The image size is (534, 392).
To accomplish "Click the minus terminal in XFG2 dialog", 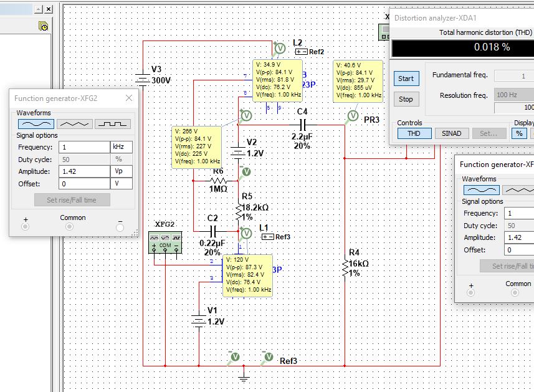I will pyautogui.click(x=120, y=227).
